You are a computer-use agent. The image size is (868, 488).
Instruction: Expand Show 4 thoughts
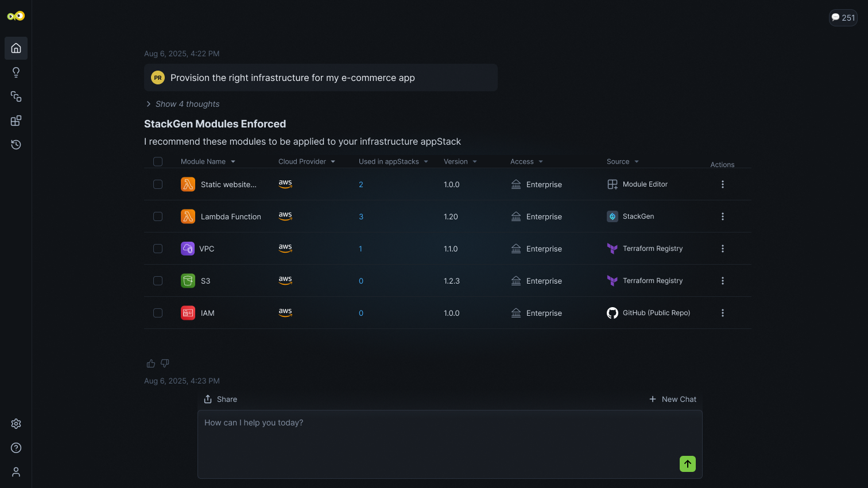pos(183,104)
